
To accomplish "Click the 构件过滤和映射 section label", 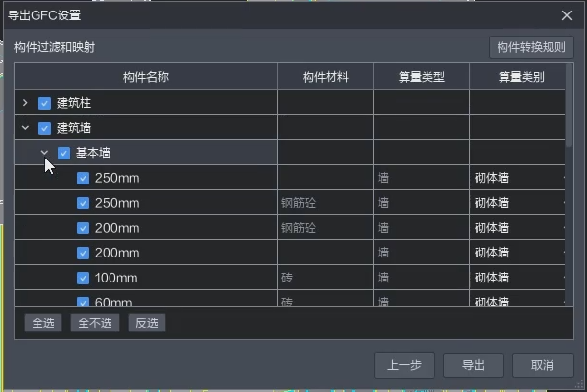I will 55,47.
